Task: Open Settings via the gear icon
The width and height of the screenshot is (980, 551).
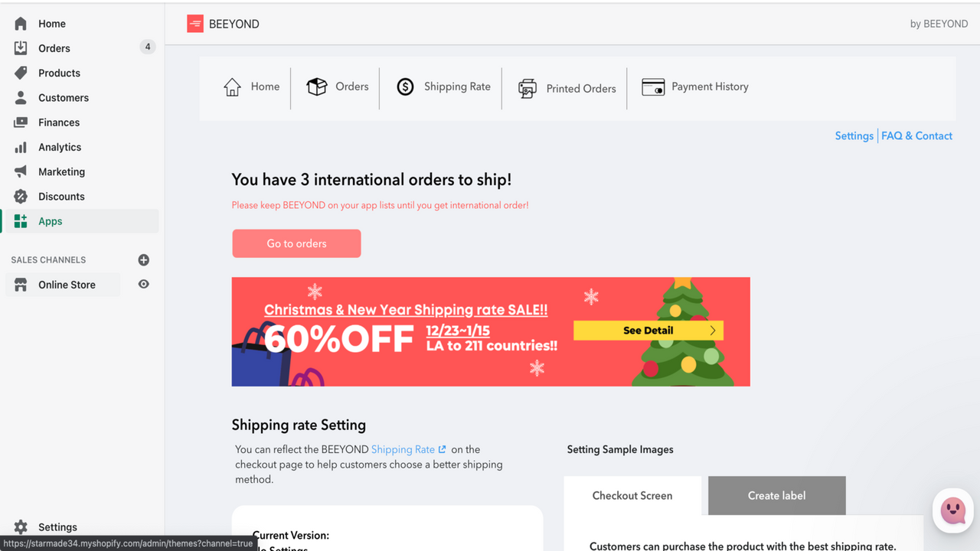Action: click(x=21, y=527)
